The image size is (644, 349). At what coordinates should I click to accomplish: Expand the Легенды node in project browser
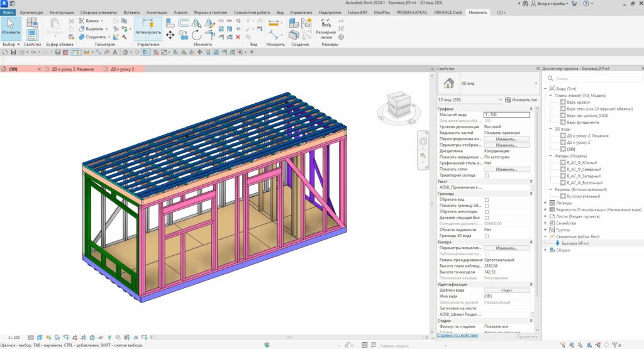pos(545,203)
